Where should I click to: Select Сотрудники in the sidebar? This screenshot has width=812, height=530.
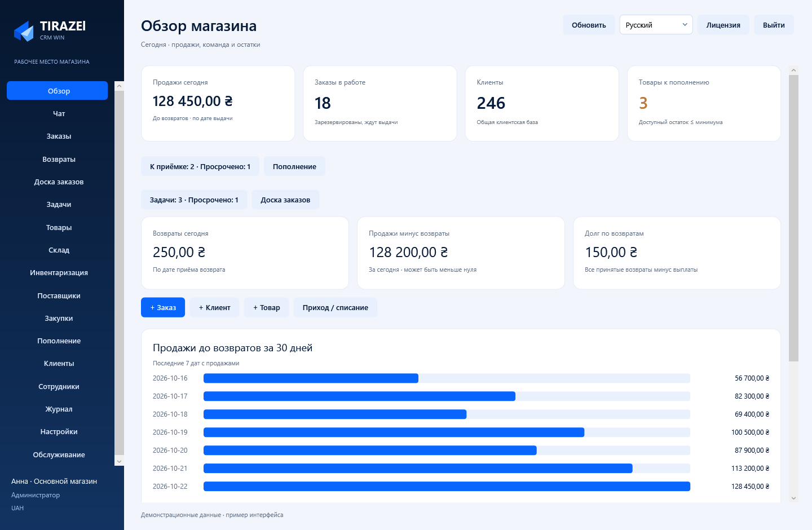click(58, 386)
